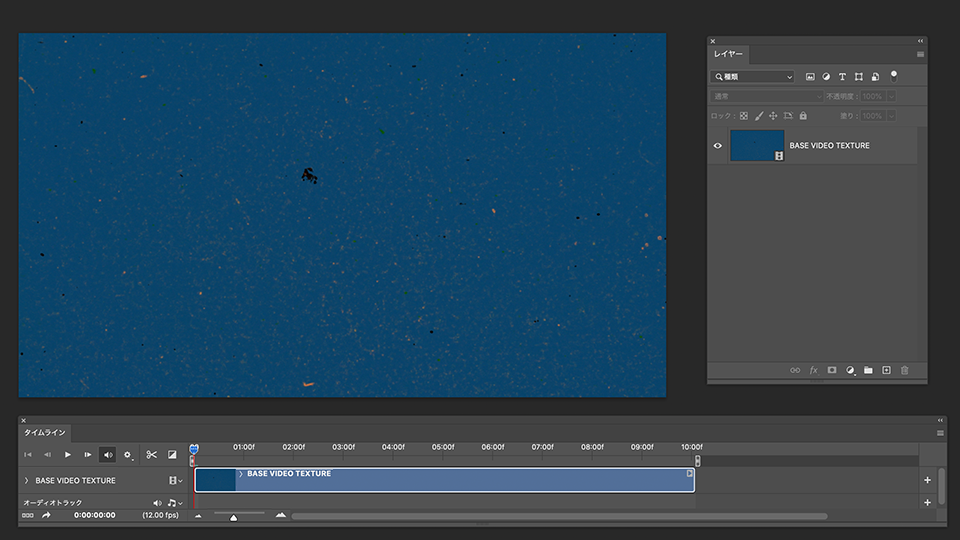Open the opacity value dropdown
The width and height of the screenshot is (960, 540).
(x=891, y=96)
